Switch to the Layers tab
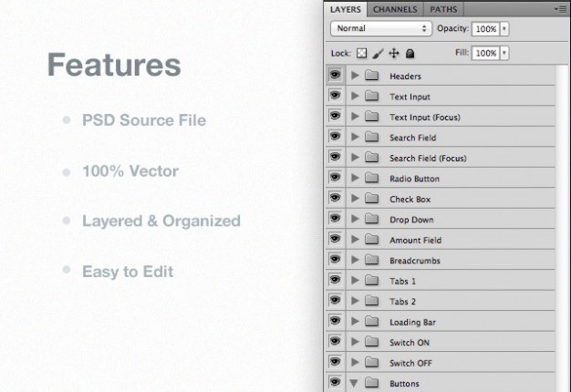Viewport: 571px width, 392px height. [345, 9]
